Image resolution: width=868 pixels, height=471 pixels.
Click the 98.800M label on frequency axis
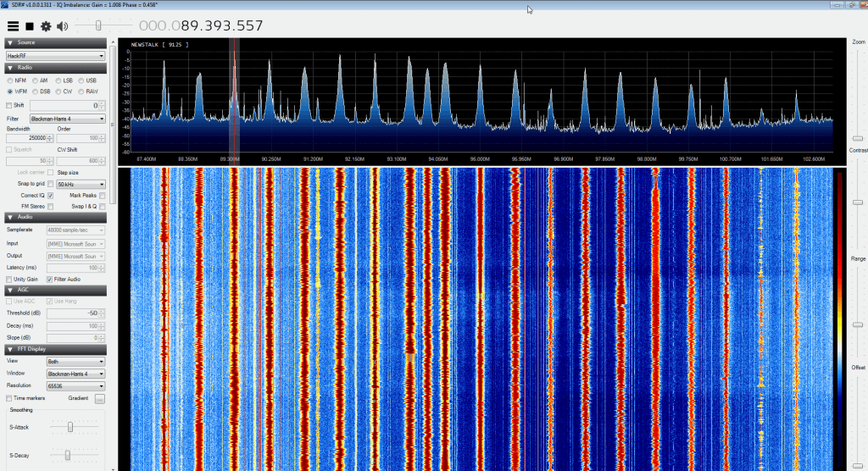pos(647,159)
